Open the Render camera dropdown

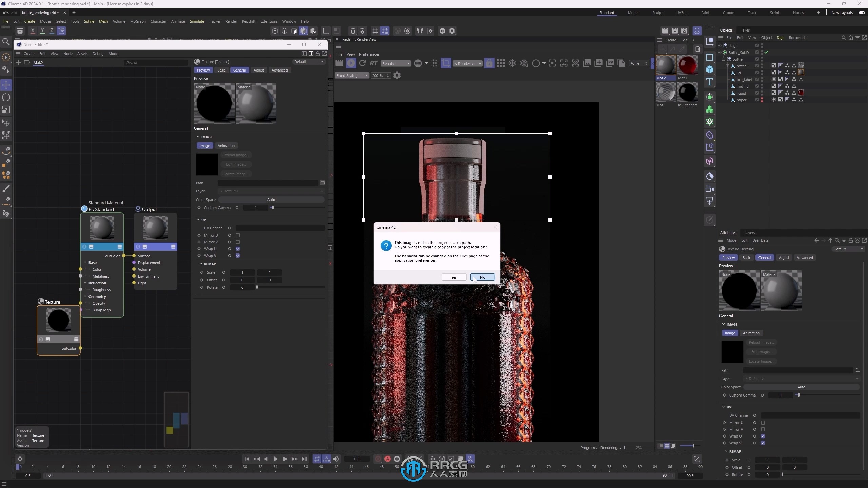coord(468,63)
